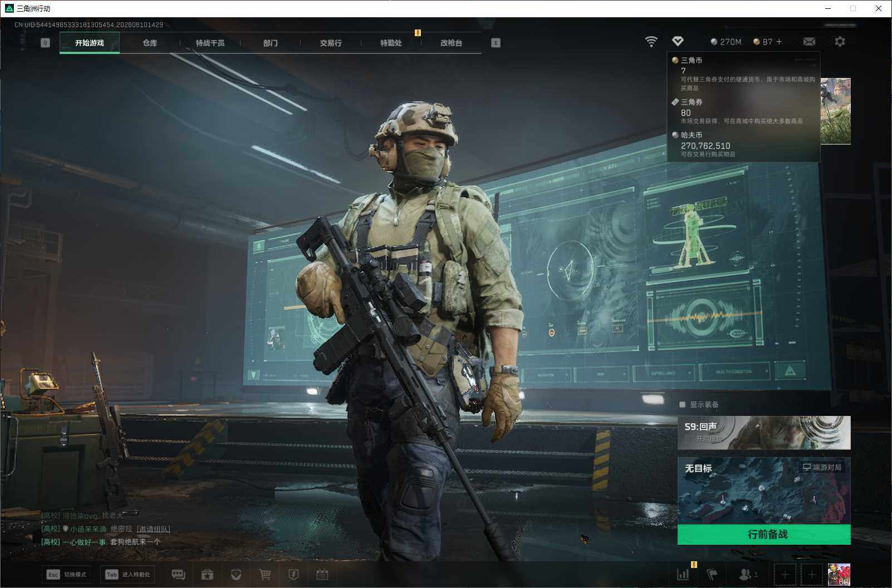Open the mail inbox envelope icon

click(x=809, y=42)
